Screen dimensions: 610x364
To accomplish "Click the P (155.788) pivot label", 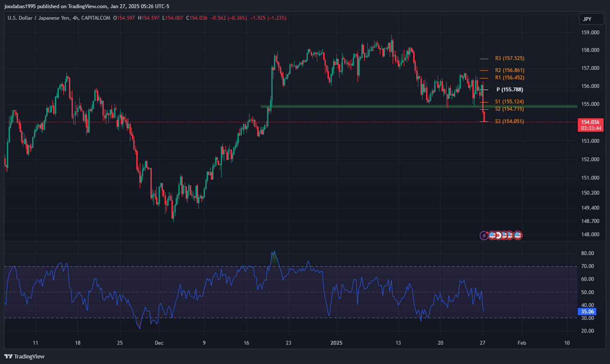I will point(510,90).
